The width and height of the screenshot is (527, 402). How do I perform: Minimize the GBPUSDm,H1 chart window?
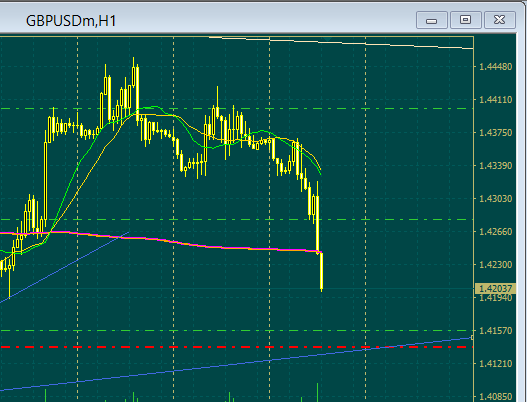pyautogui.click(x=432, y=20)
